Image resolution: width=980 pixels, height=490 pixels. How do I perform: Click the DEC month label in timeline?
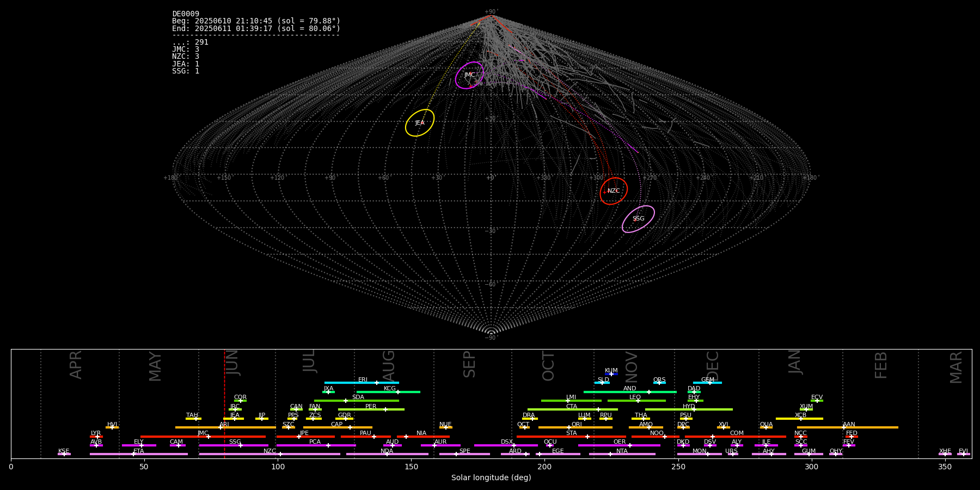[x=712, y=366]
